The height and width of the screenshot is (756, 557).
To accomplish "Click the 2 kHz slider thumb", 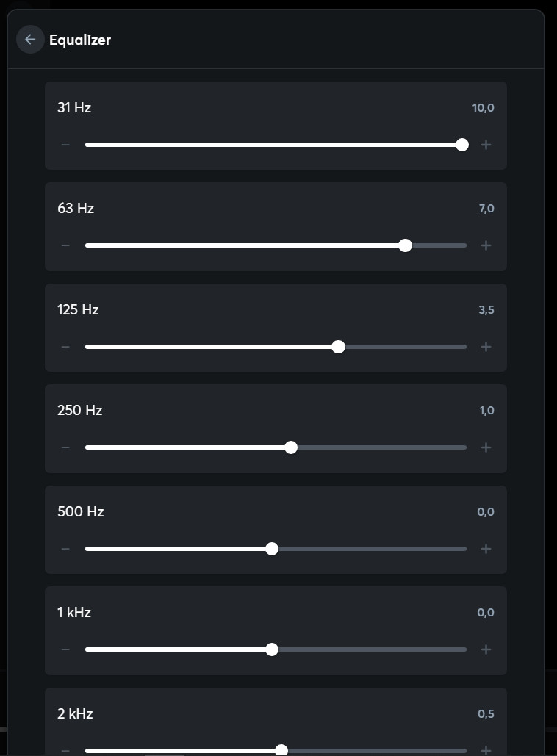I will [x=281, y=749].
